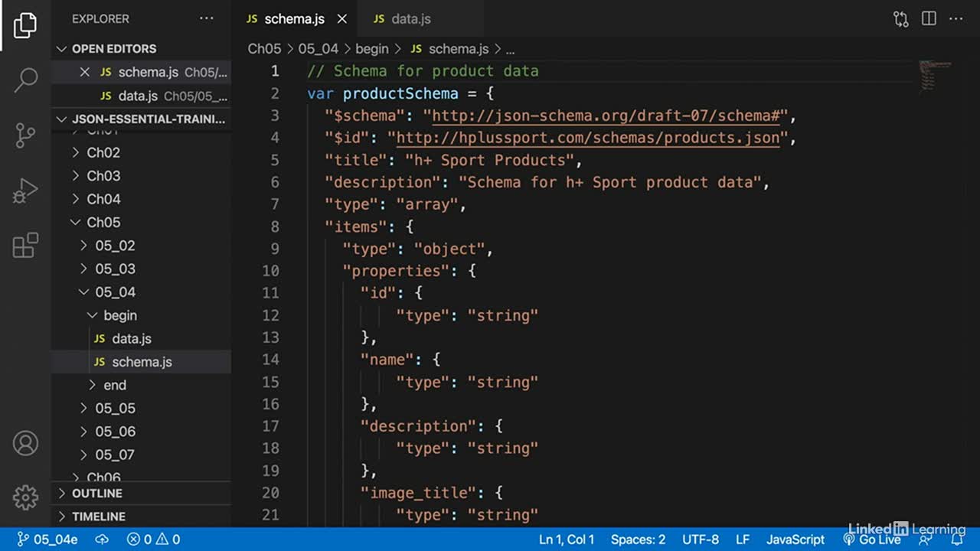Click the 05_04e branch indicator
The width and height of the screenshot is (980, 551).
pos(47,540)
